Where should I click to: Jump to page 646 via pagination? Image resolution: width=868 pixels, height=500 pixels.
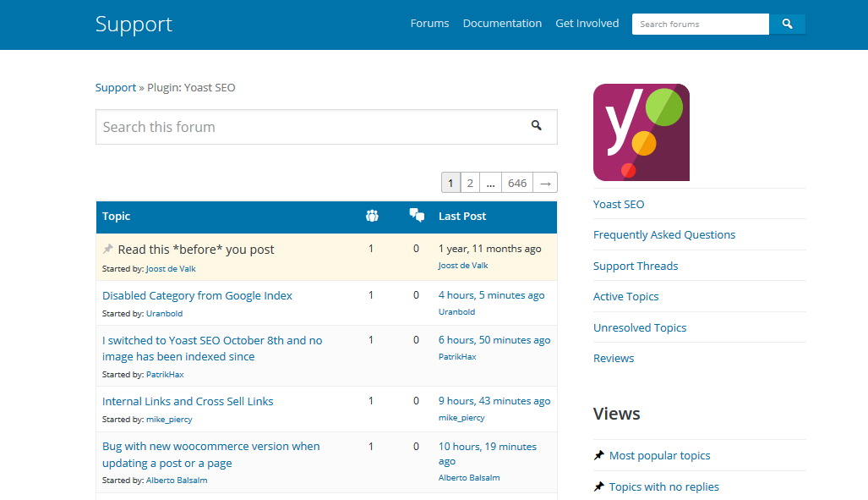click(516, 182)
